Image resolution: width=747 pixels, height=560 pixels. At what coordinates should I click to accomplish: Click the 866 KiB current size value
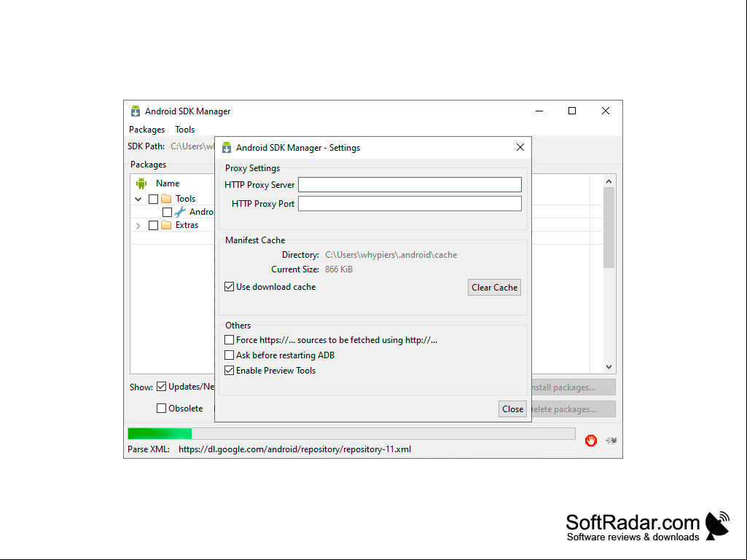click(339, 269)
